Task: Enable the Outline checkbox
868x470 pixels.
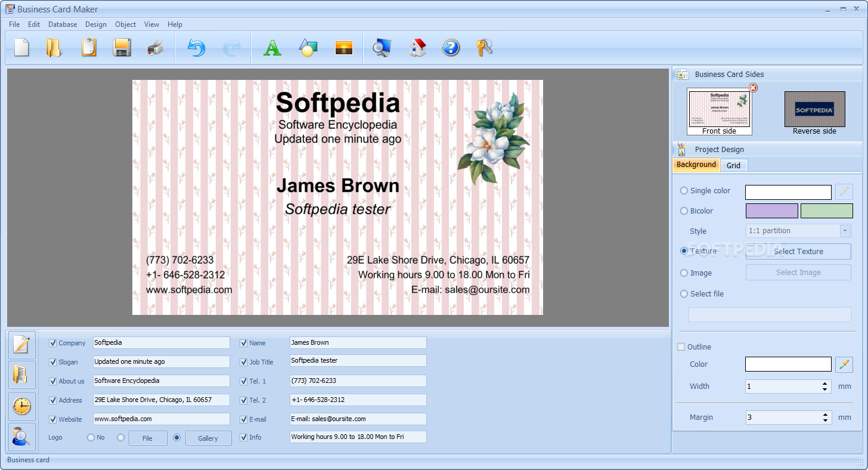Action: (681, 347)
